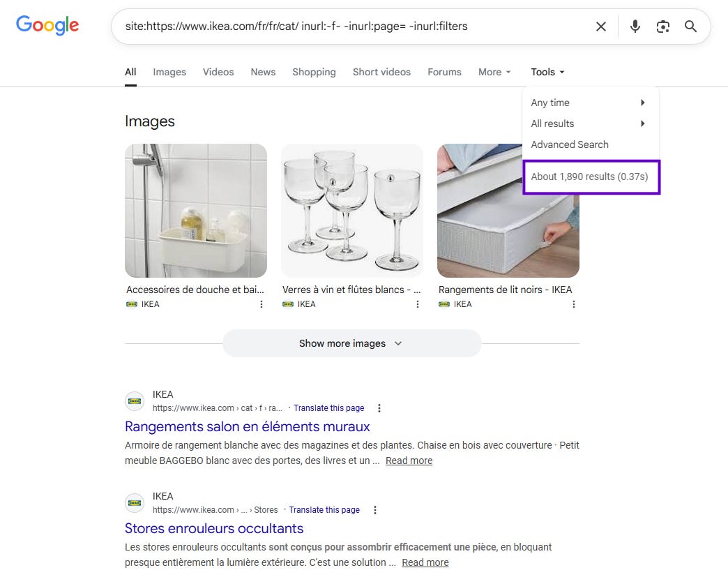Click the Rangements de lit noirs - IKEA caption

(505, 290)
